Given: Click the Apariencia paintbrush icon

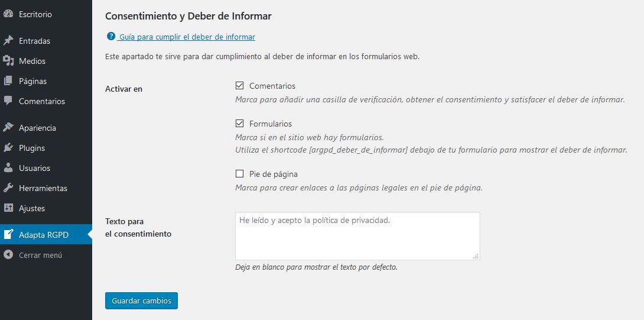Looking at the screenshot, I should [x=8, y=128].
